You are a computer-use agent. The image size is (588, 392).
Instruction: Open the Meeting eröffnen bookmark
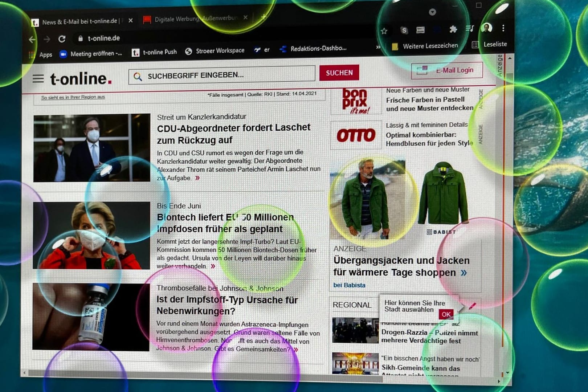[91, 54]
